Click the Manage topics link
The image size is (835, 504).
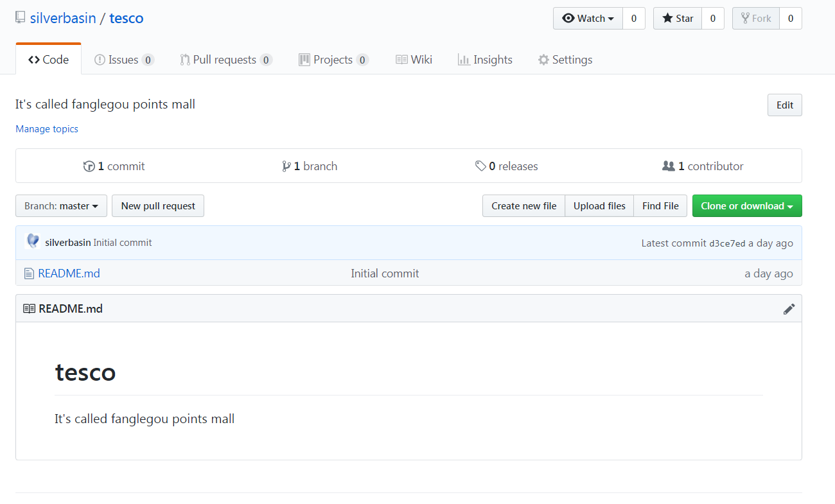tap(47, 129)
